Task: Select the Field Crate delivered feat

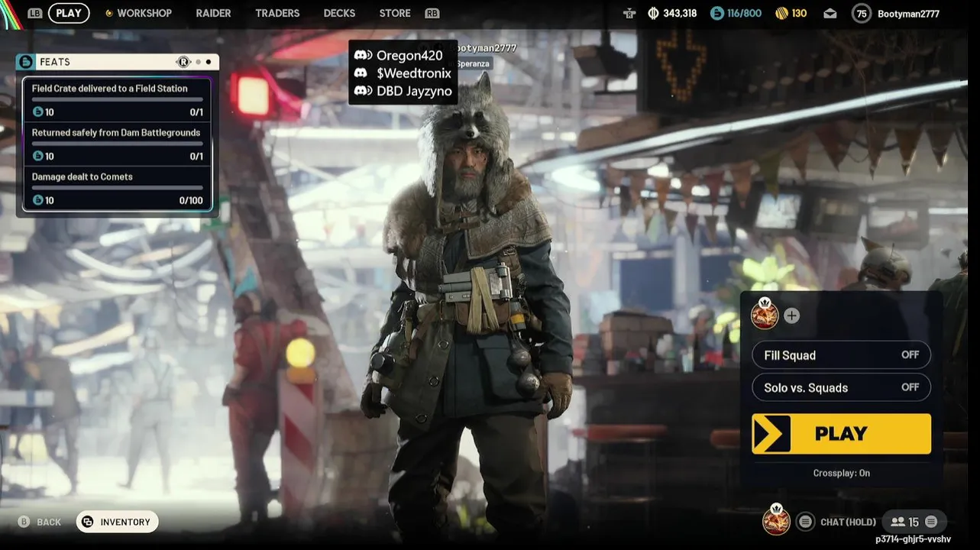Action: (x=117, y=100)
